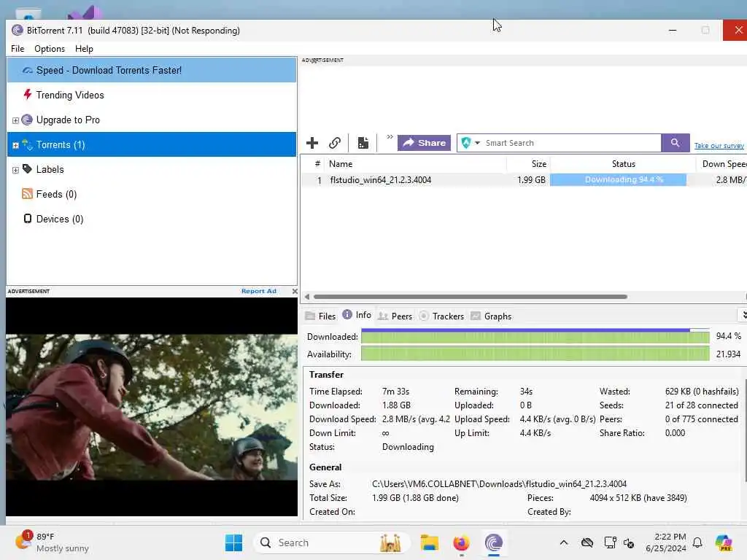The height and width of the screenshot is (560, 747).
Task: Sort by the # column header
Action: pos(317,164)
